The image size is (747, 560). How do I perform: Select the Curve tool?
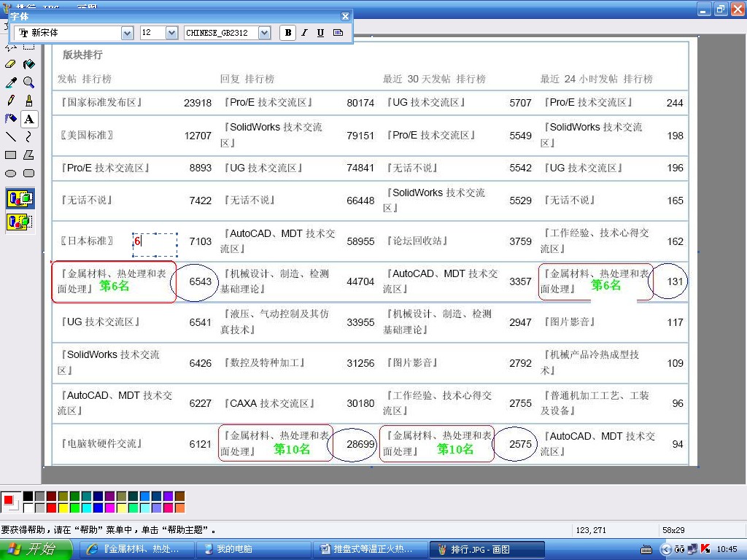pyautogui.click(x=28, y=136)
